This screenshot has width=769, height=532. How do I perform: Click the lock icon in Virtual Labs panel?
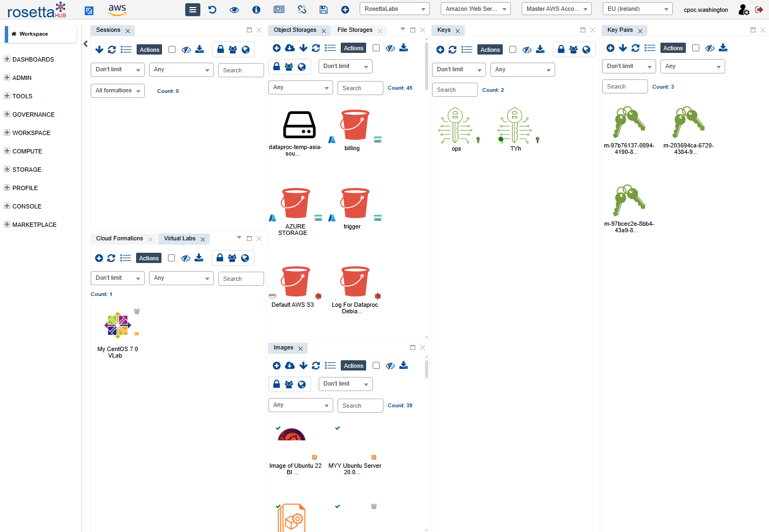220,258
